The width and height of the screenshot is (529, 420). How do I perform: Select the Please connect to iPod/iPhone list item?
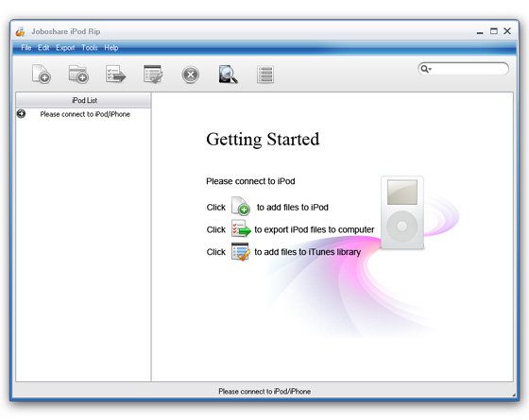(83, 114)
